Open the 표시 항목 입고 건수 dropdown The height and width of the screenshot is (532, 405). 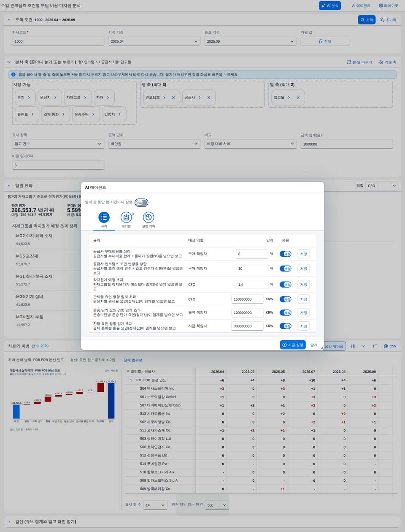(x=58, y=144)
